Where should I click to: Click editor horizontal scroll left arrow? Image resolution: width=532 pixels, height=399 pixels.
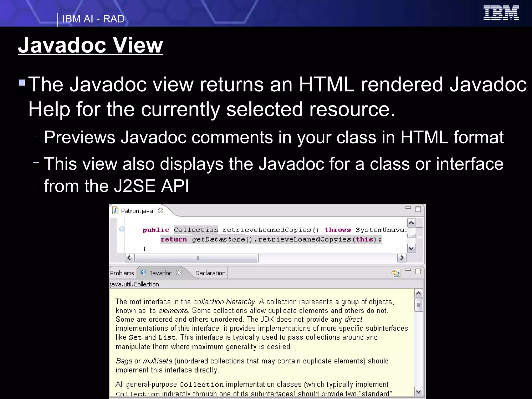(x=130, y=258)
